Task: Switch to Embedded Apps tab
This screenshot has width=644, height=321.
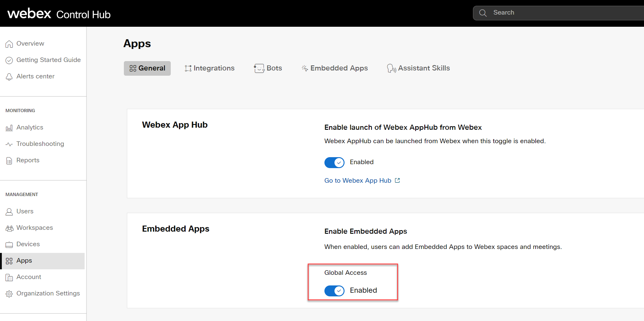Action: point(334,68)
